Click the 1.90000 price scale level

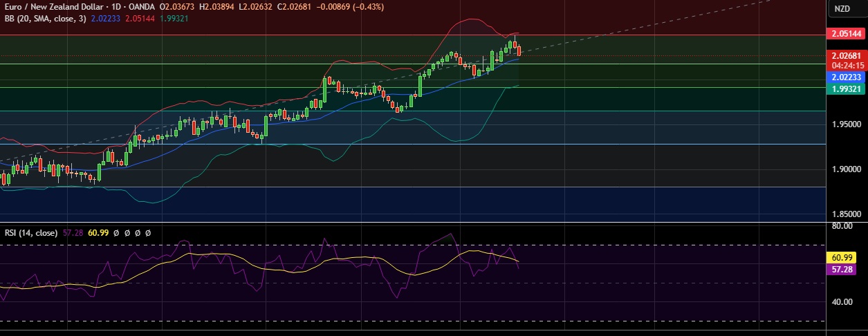tap(846, 169)
